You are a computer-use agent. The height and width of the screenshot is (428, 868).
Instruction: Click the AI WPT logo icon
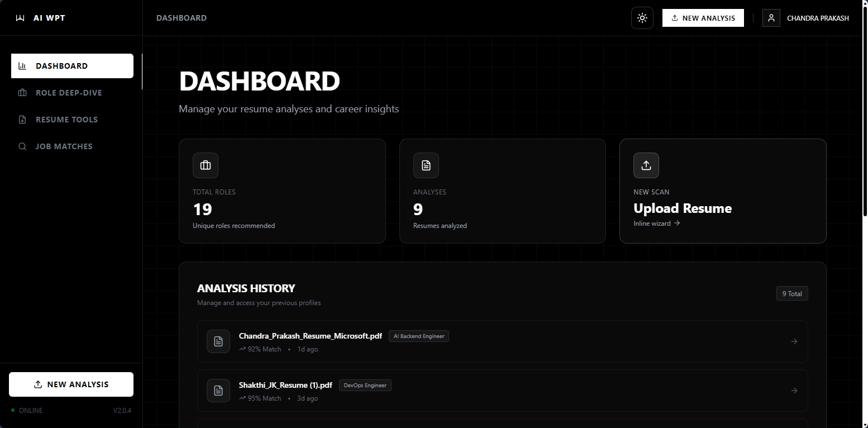pyautogui.click(x=20, y=18)
